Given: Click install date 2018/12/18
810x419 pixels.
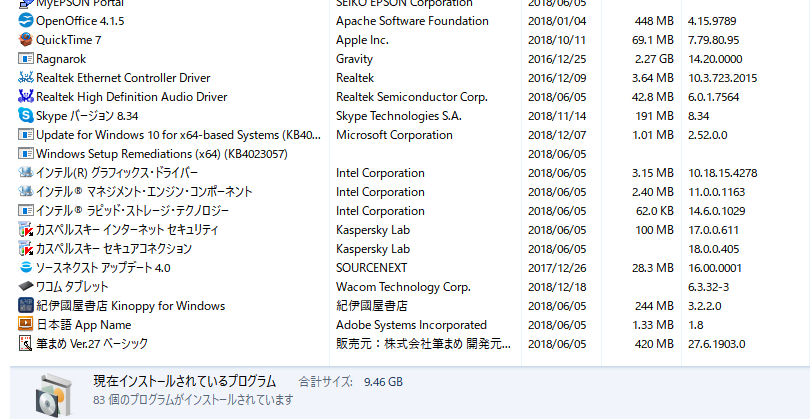Looking at the screenshot, I should (557, 287).
